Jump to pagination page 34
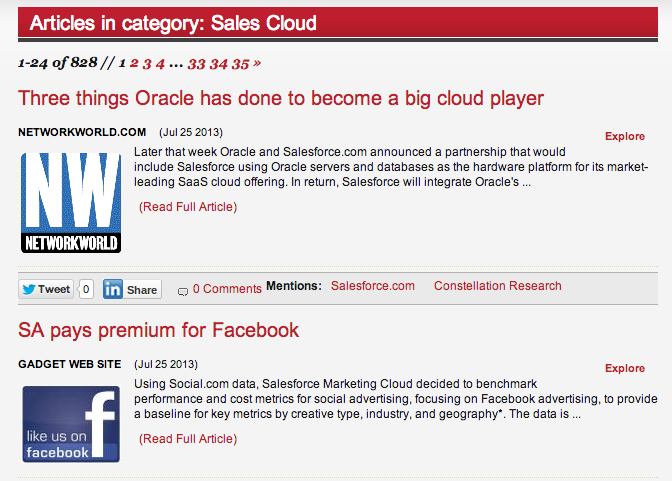 tap(219, 64)
